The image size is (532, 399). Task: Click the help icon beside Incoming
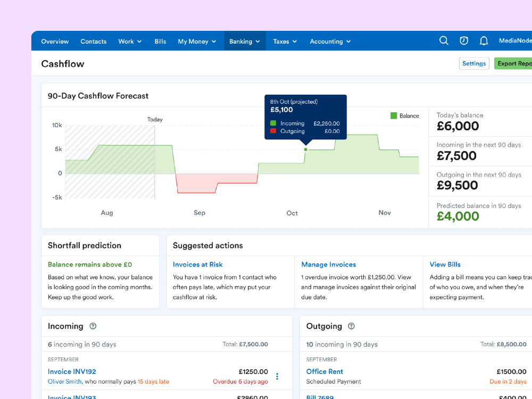click(x=93, y=326)
